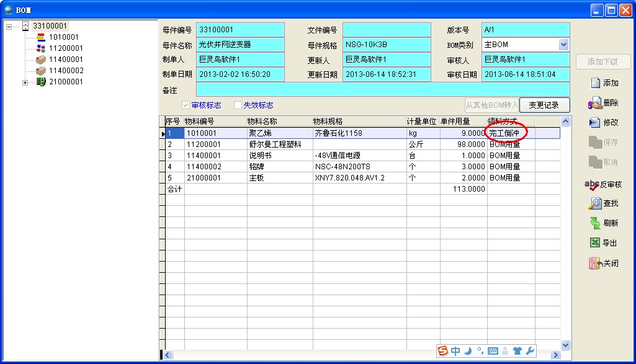Viewport: 636px width, 364px height.
Task: Open soft keyboard icon on IME bar
Action: [493, 351]
